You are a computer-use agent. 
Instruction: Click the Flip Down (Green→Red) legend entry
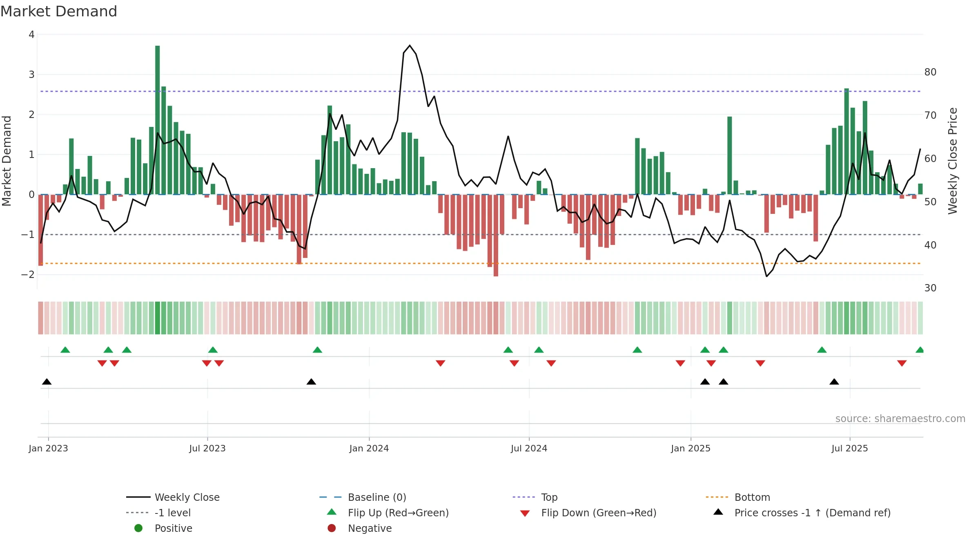tap(588, 513)
